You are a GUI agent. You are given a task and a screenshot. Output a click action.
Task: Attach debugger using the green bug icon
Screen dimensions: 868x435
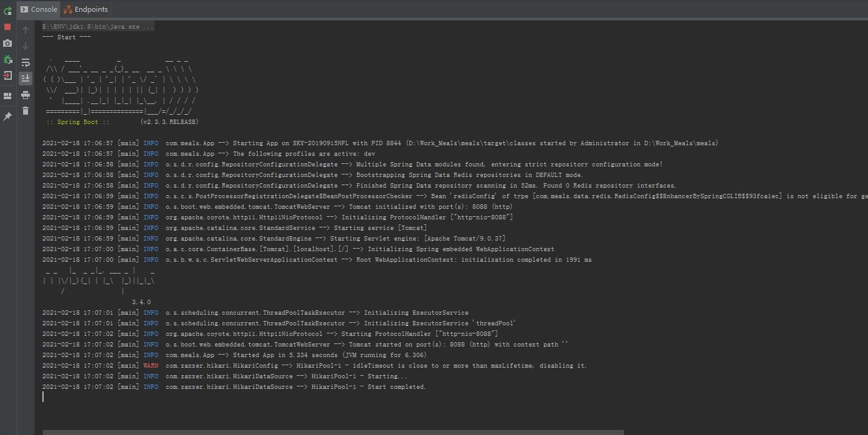point(7,60)
